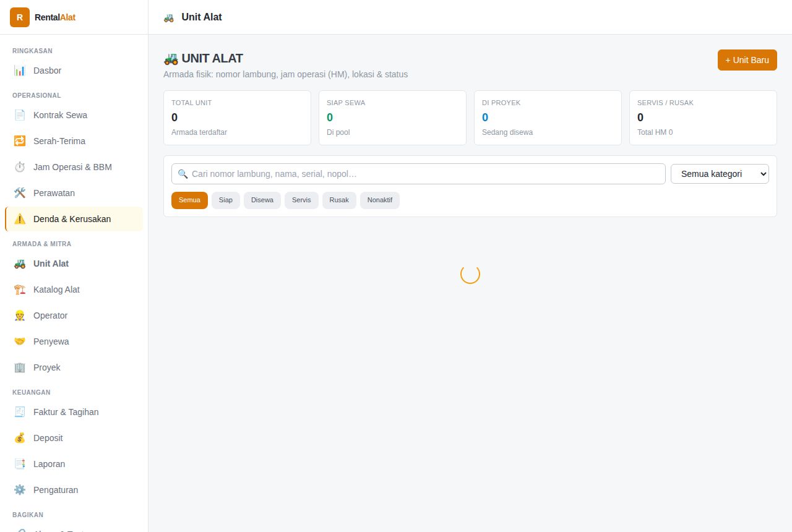Open Perawatan via its tools icon
Viewport: 792px width, 532px height.
pos(20,193)
